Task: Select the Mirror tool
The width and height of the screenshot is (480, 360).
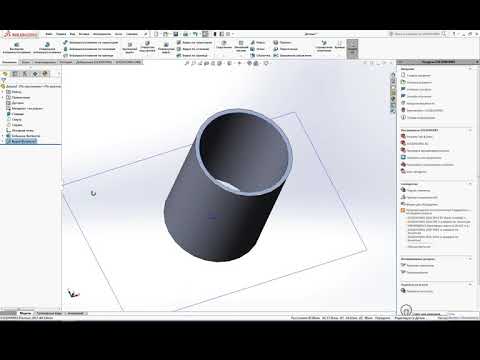Action: (292, 55)
